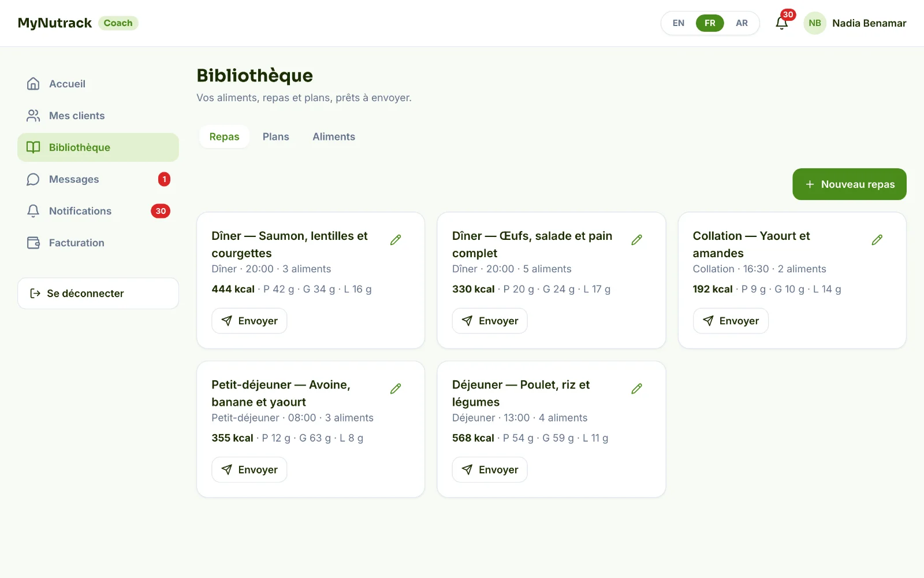Image resolution: width=924 pixels, height=578 pixels.
Task: Create a Nouveau repas
Action: (x=850, y=184)
